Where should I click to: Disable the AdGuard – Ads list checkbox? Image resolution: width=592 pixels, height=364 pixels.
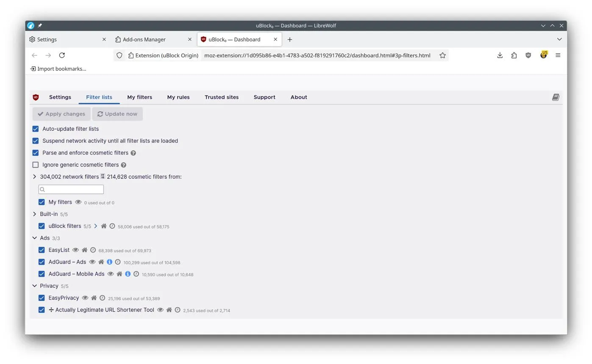pyautogui.click(x=42, y=262)
